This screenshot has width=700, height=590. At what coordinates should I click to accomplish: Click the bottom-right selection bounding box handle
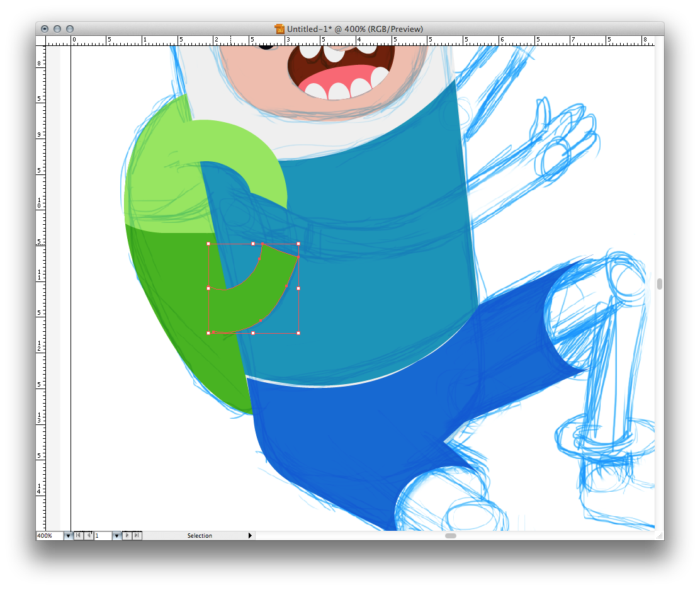click(x=298, y=332)
